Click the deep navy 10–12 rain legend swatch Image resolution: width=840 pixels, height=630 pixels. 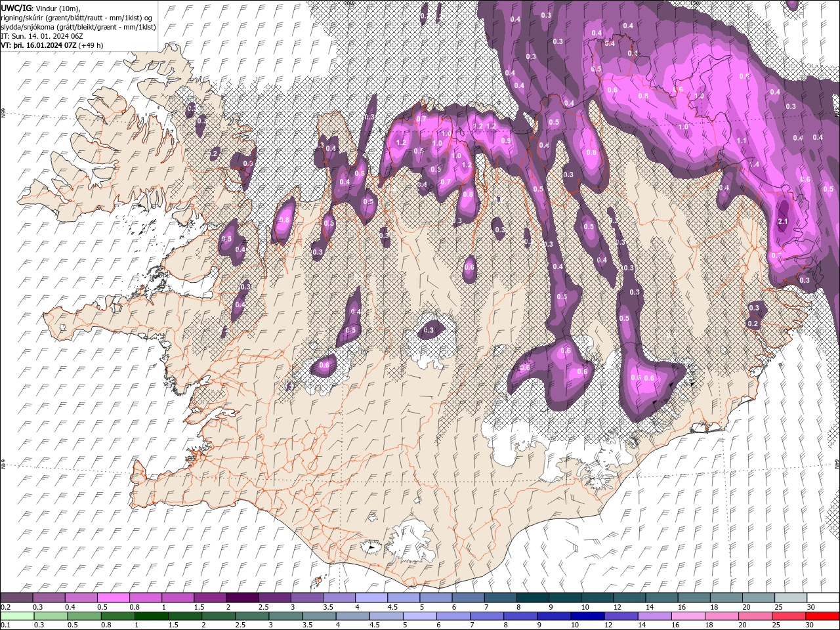588,616
